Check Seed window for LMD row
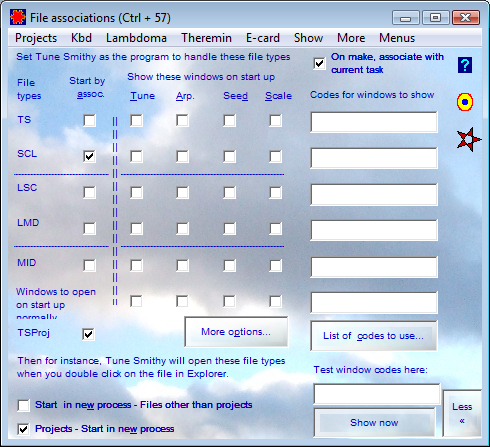Image resolution: width=490 pixels, height=447 pixels. point(229,229)
